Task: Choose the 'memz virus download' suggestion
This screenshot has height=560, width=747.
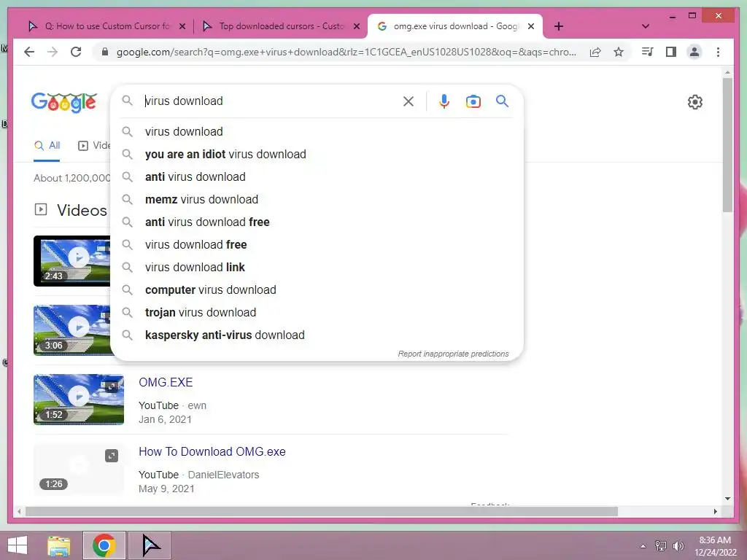Action: [x=317, y=200]
